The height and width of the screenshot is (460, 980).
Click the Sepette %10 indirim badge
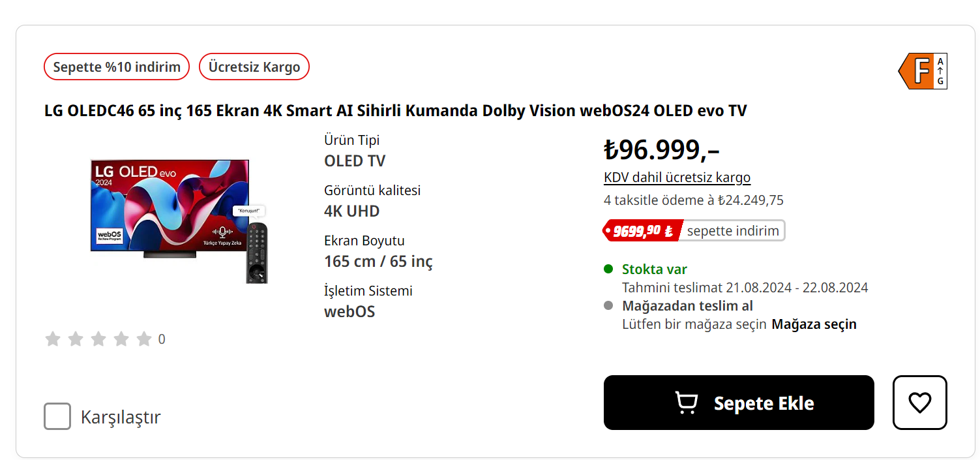click(117, 67)
